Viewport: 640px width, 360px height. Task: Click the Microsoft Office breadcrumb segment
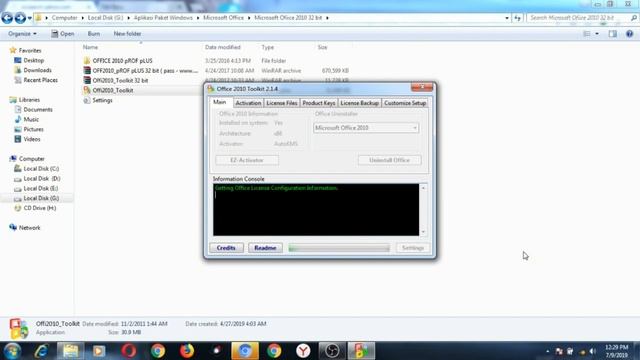coord(223,18)
